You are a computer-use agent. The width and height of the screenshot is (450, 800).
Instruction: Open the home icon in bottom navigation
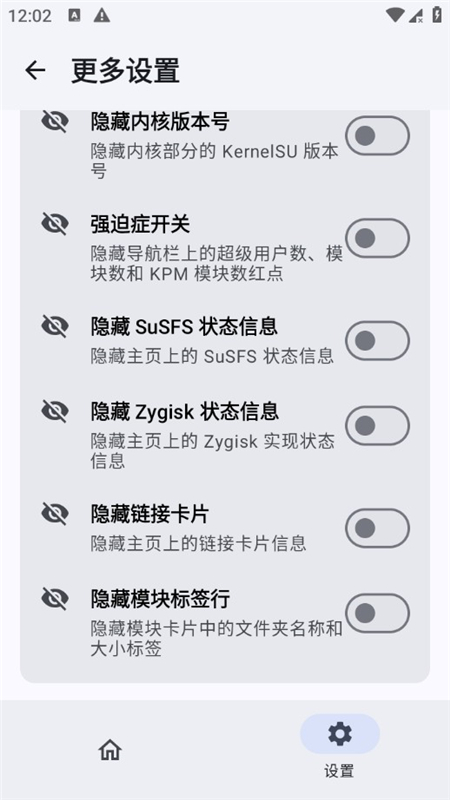pyautogui.click(x=110, y=750)
